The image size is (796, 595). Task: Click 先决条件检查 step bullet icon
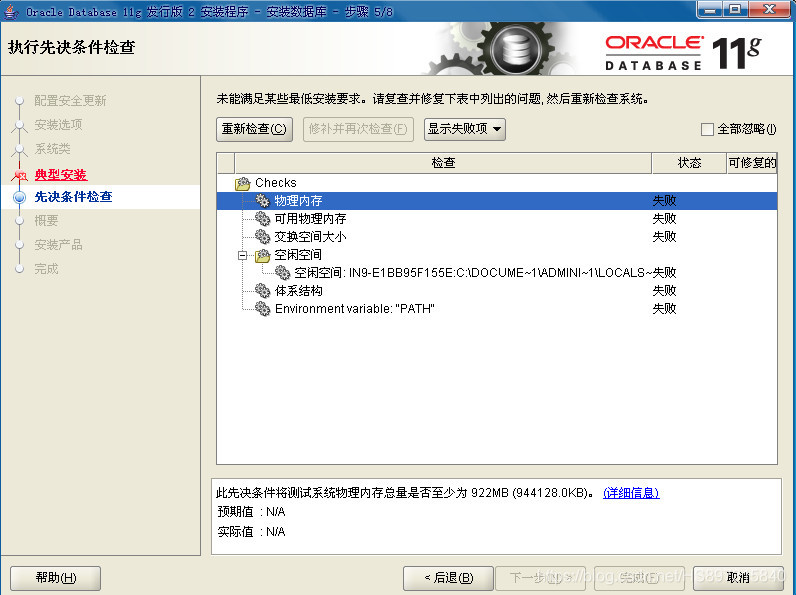click(x=19, y=197)
